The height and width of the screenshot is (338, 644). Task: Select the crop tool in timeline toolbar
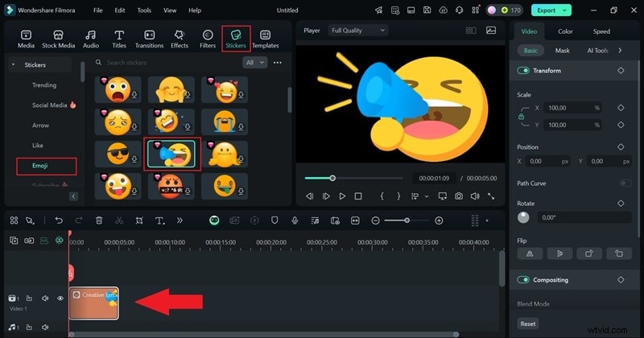click(139, 221)
